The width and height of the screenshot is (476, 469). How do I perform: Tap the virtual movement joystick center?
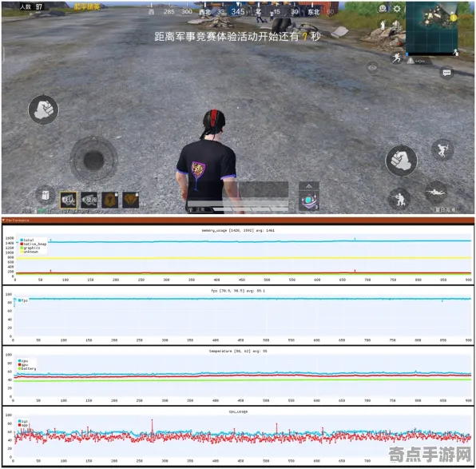point(93,160)
